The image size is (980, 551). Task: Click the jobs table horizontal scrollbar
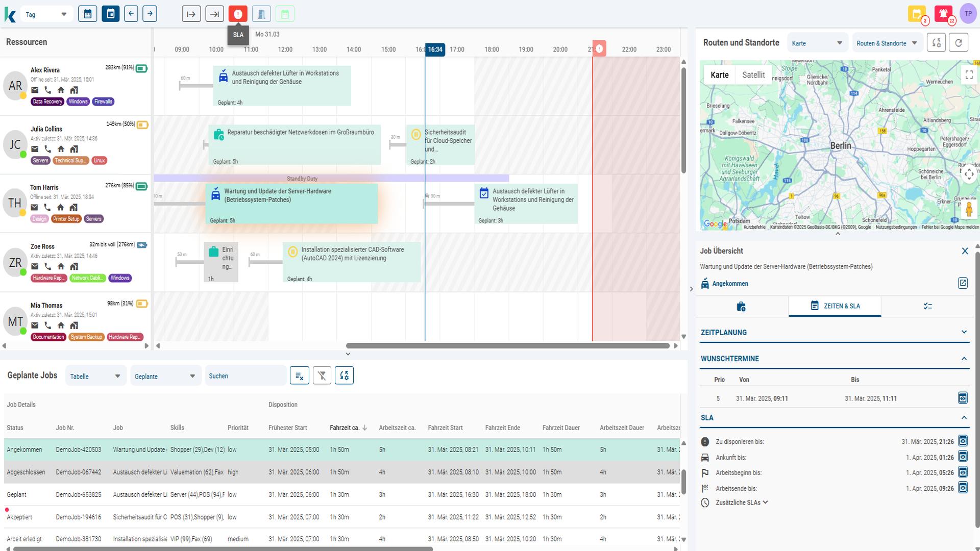click(x=223, y=549)
